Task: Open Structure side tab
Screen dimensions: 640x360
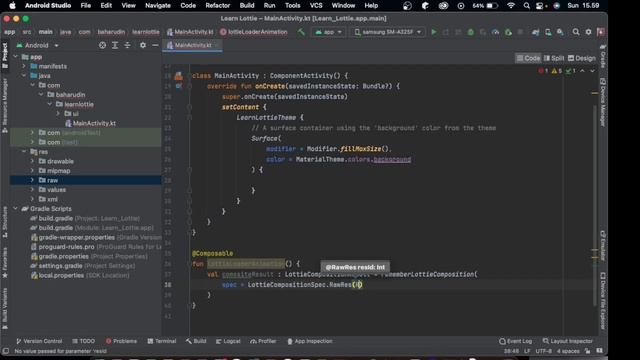Action: tap(5, 222)
